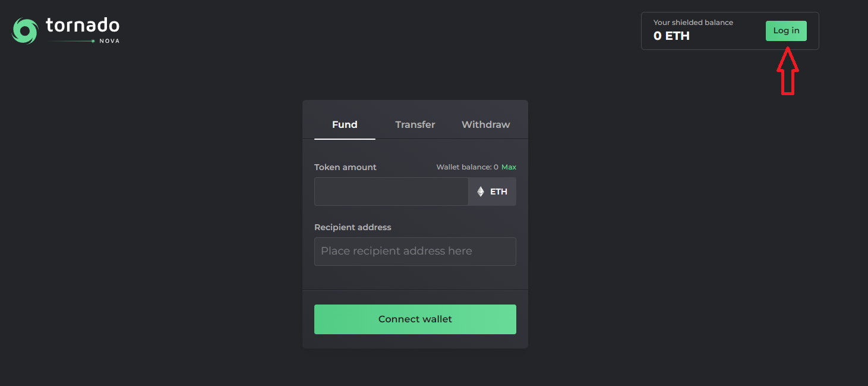Switch to the Transfer tab
The image size is (868, 386).
(415, 124)
